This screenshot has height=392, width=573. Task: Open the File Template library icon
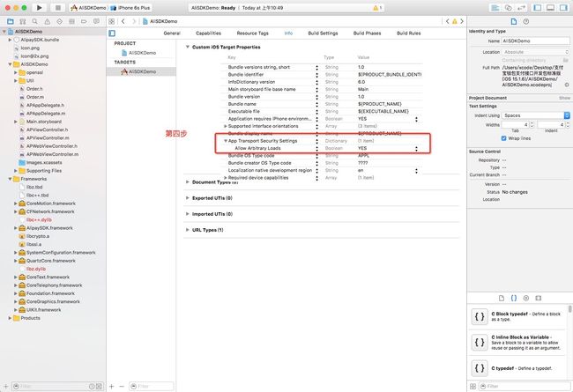(x=502, y=298)
